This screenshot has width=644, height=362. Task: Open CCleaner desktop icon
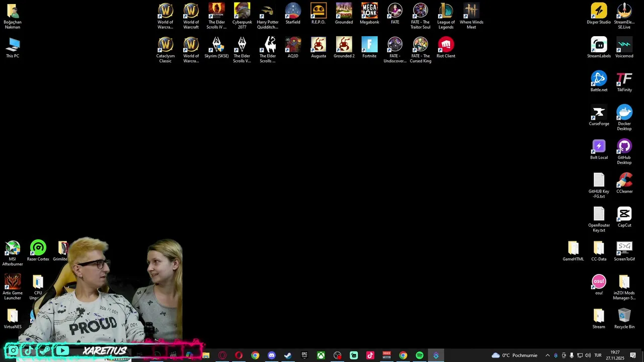click(624, 183)
